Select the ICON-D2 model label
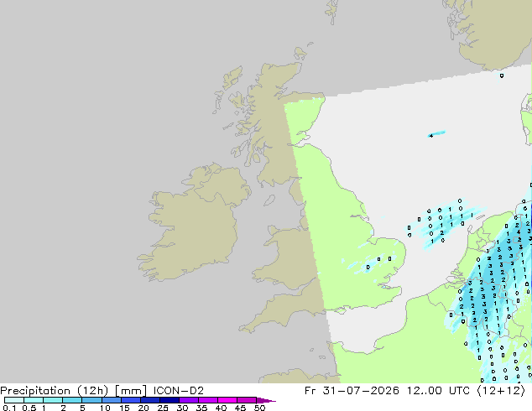Image resolution: width=532 pixels, height=411 pixels. pyautogui.click(x=179, y=391)
